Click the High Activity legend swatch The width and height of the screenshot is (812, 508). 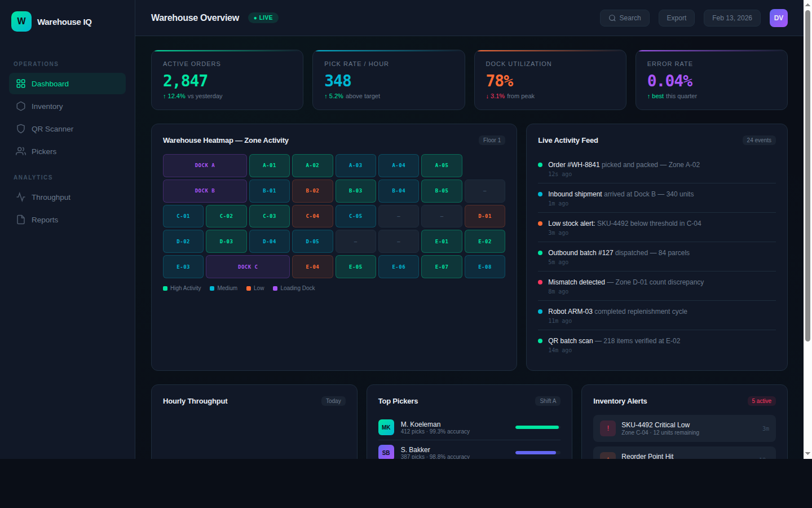point(165,288)
